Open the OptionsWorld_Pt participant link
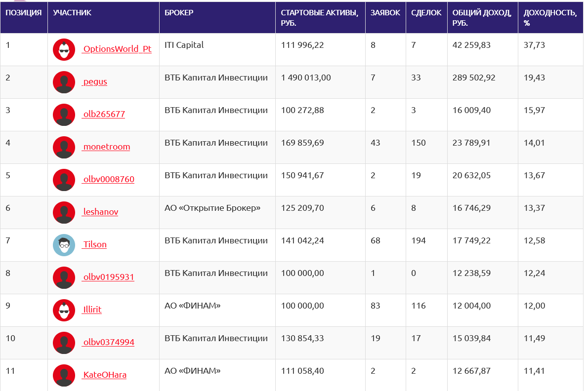588x391 pixels. click(117, 49)
